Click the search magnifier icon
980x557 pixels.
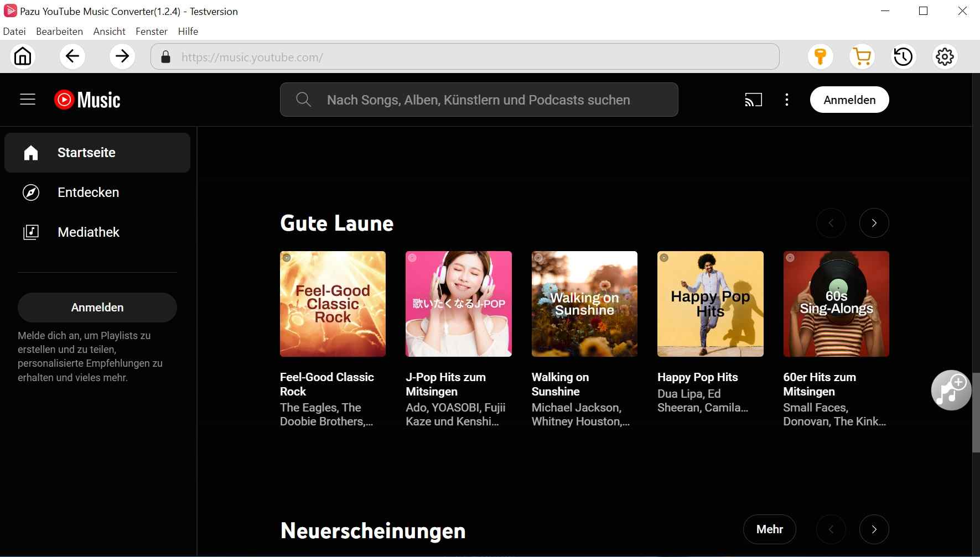click(303, 100)
